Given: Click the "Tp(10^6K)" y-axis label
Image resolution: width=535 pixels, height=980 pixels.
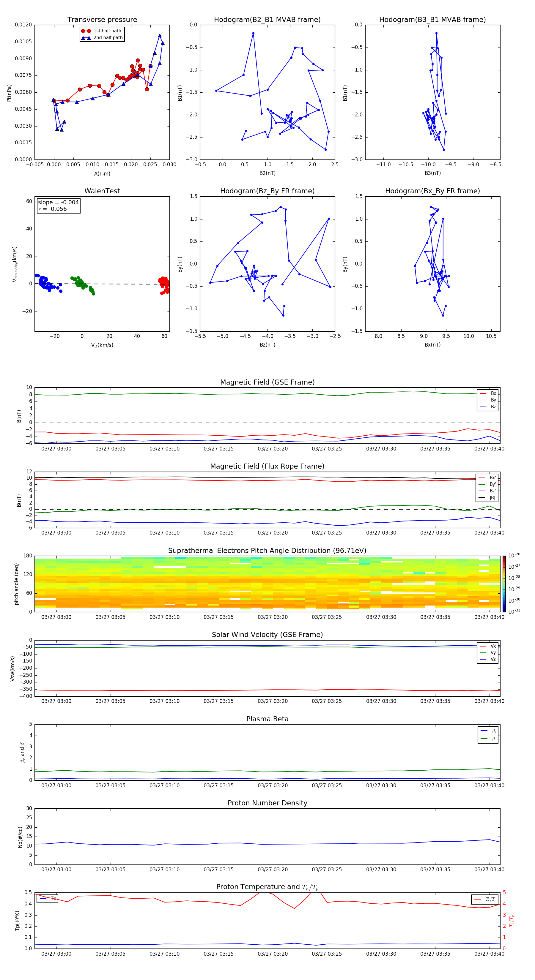Looking at the screenshot, I should point(17,921).
